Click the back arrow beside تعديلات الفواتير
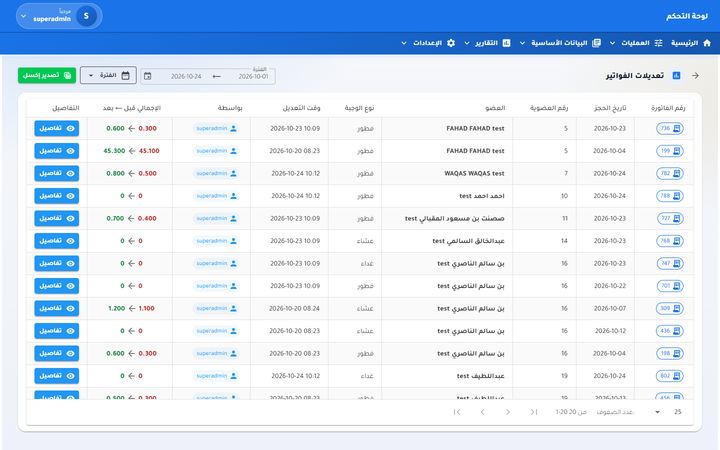This screenshot has height=450, width=720. pos(695,75)
